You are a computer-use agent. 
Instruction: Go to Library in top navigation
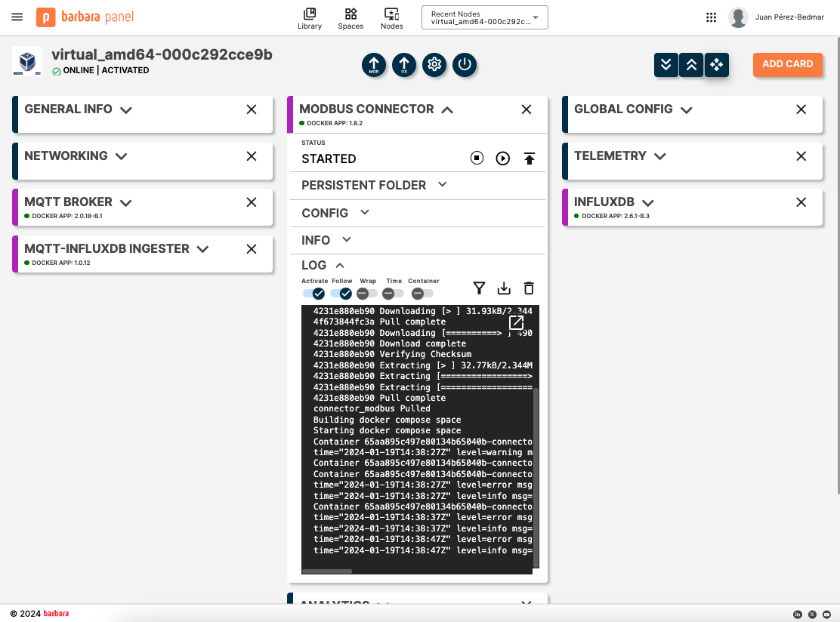[x=310, y=19]
